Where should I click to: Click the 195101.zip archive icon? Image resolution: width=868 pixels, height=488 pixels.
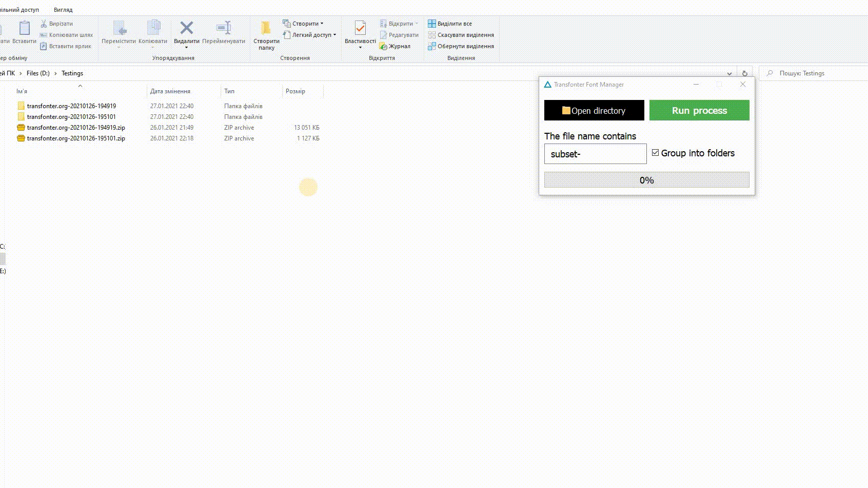(x=21, y=138)
